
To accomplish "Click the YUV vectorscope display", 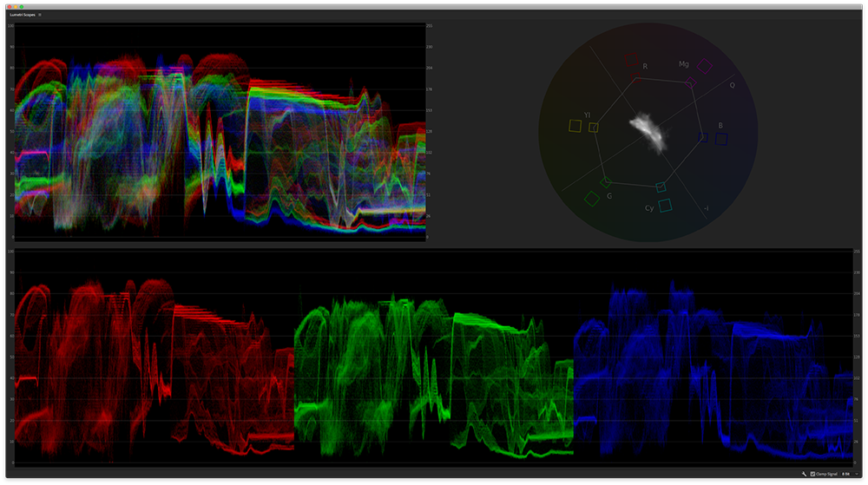I will 648,132.
